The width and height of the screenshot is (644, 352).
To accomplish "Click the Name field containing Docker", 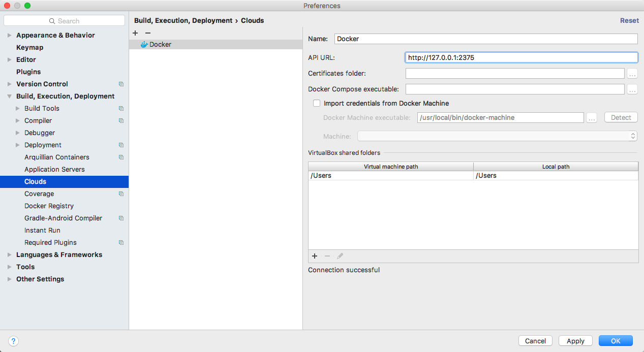I will click(x=486, y=39).
